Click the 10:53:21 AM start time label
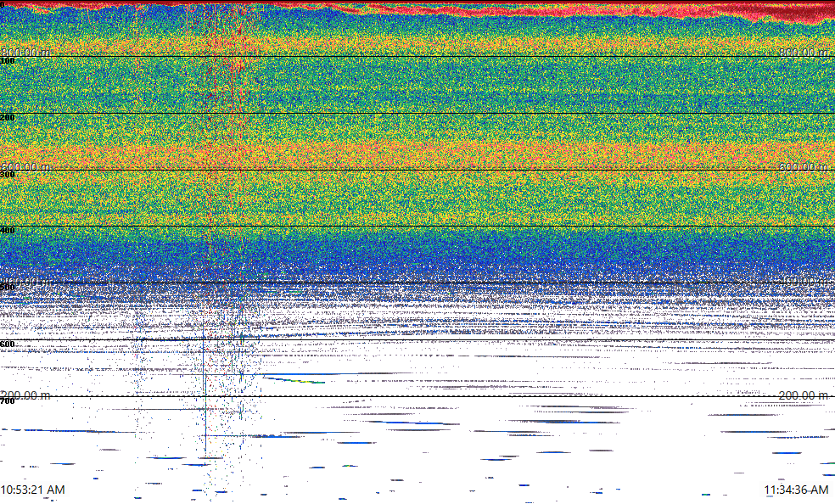The image size is (835, 504). (x=33, y=490)
